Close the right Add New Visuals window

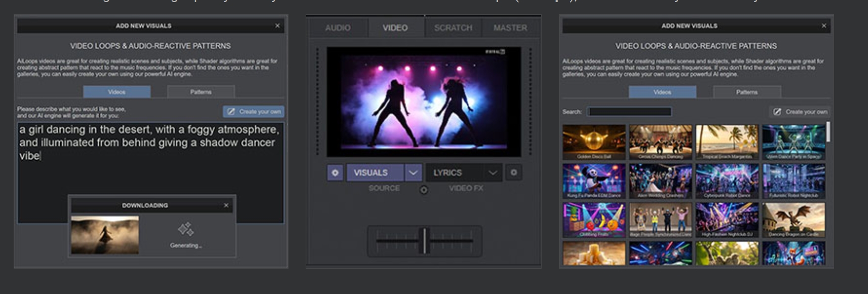point(824,26)
